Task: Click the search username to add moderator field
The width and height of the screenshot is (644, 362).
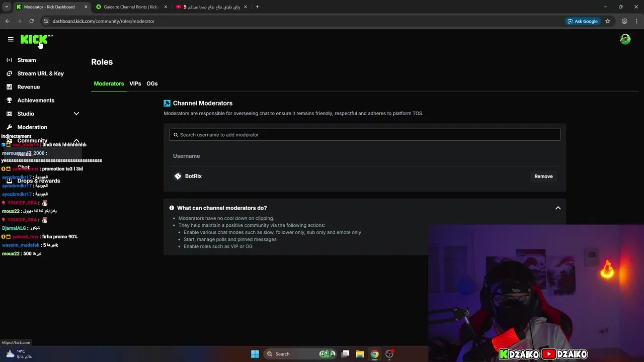Action: [x=365, y=135]
